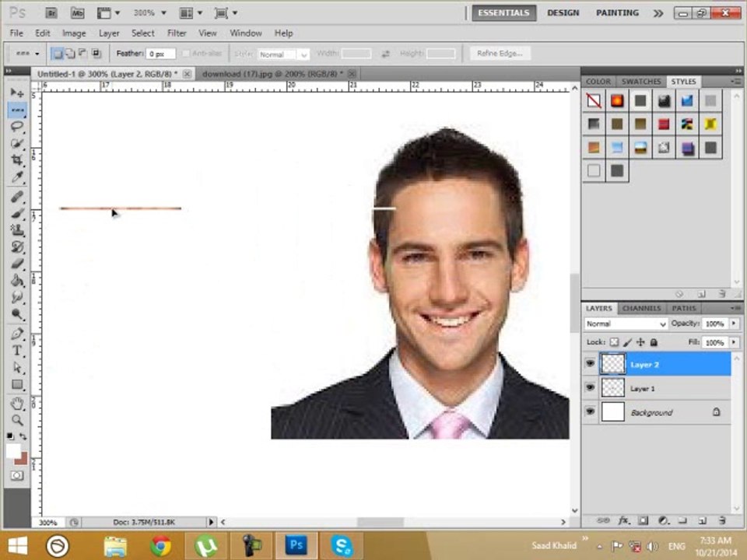Screen dimensions: 747x560
Task: Toggle lock all
Action: [x=654, y=342]
